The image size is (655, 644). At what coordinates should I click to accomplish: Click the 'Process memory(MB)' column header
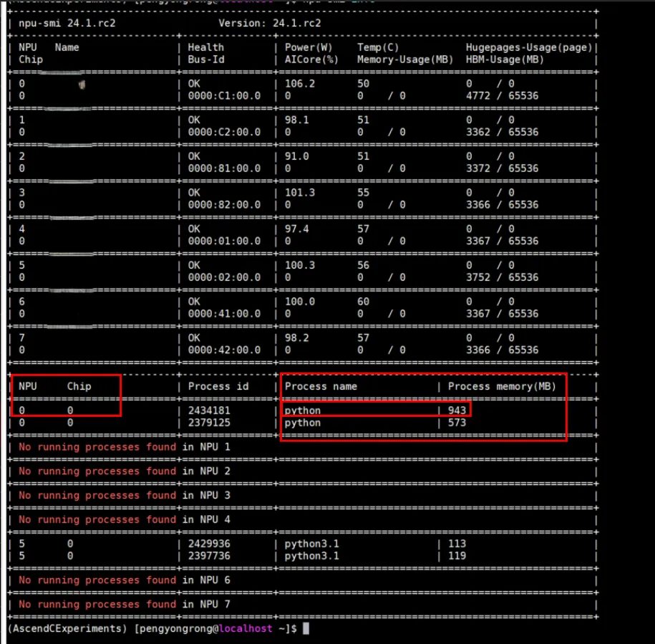tap(502, 387)
